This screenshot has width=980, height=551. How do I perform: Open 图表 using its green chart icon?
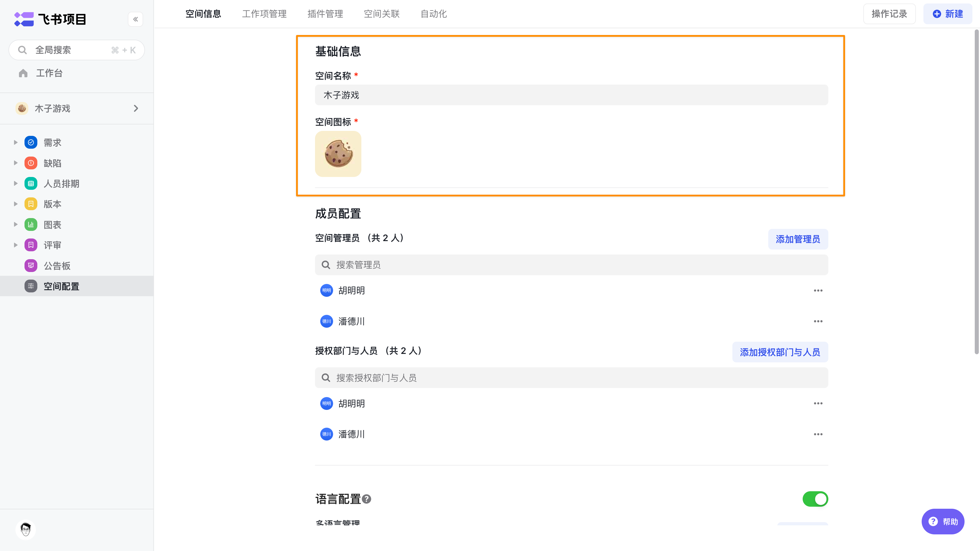click(x=31, y=224)
